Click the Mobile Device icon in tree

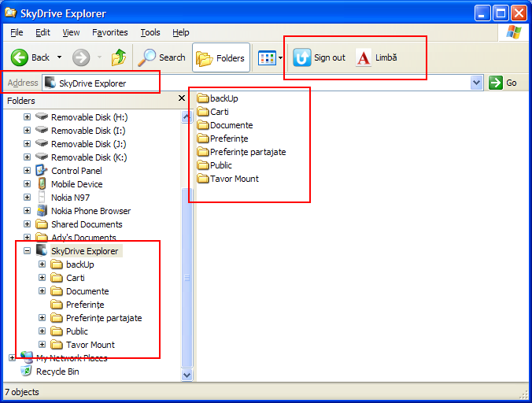pyautogui.click(x=42, y=184)
